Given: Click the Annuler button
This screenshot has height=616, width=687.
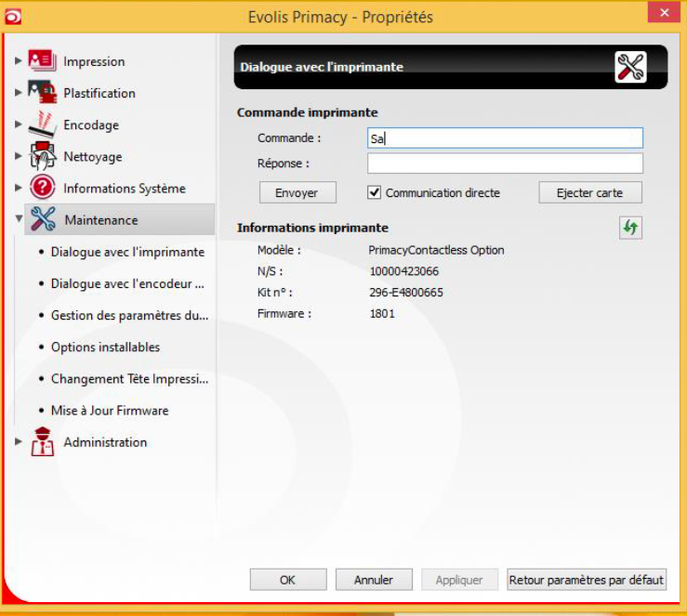Looking at the screenshot, I should click(x=374, y=580).
